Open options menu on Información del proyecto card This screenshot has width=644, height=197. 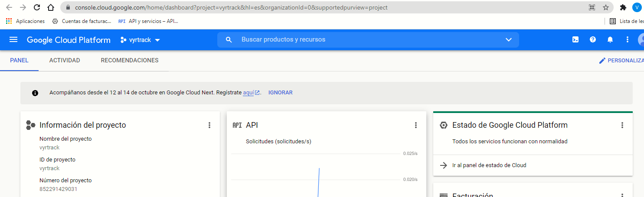coord(209,125)
